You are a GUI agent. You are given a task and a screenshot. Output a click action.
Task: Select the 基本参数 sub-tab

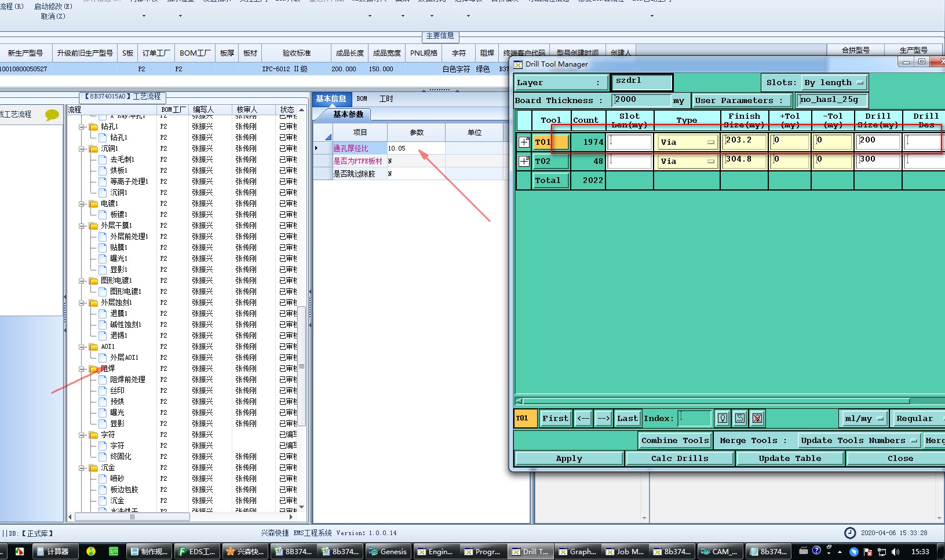(348, 114)
